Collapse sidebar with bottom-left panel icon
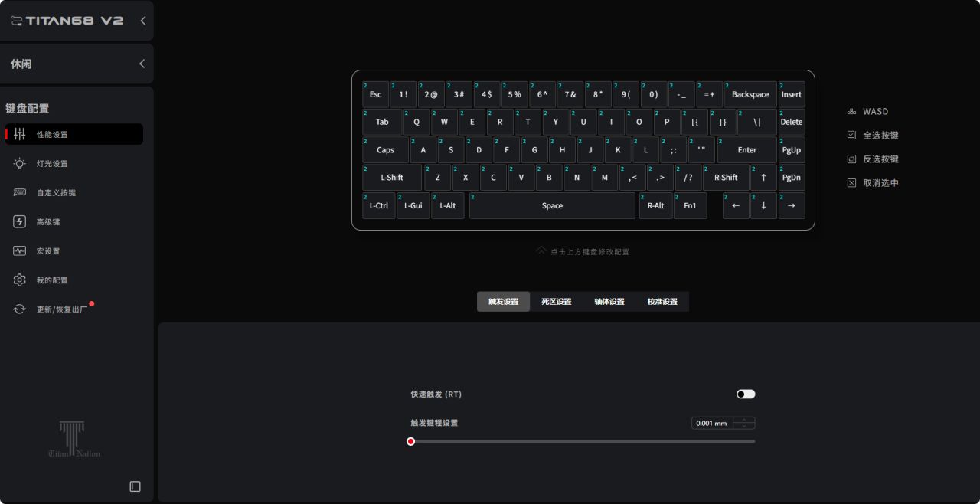This screenshot has height=504, width=980. (136, 486)
